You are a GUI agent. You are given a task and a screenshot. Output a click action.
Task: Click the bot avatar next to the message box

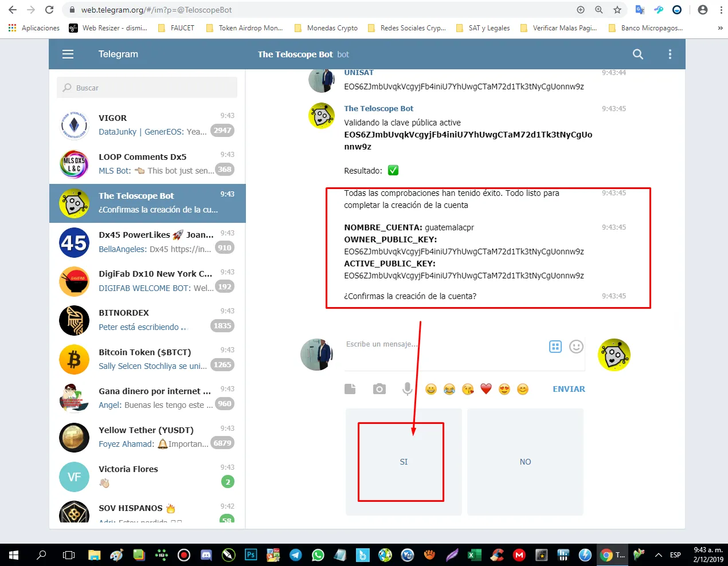tap(614, 355)
